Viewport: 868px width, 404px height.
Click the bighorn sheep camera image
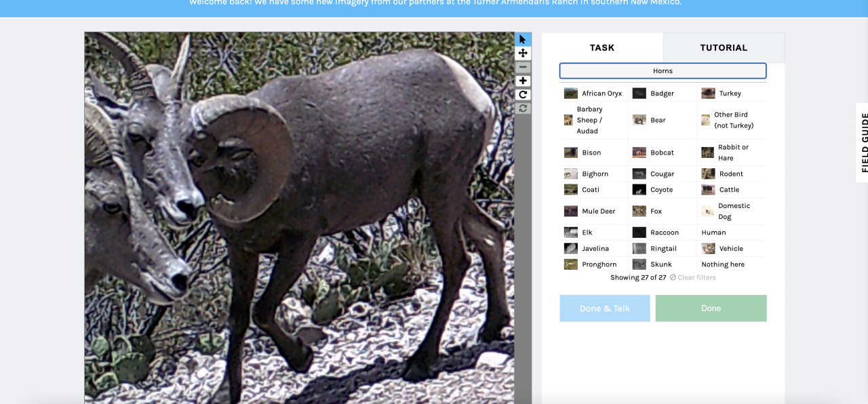(x=299, y=218)
